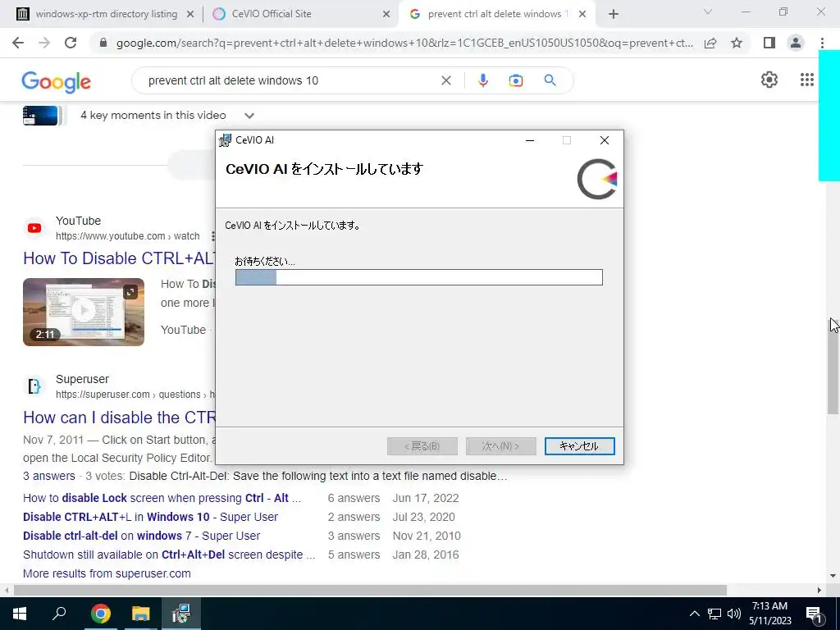Screen dimensions: 840x630
Task: Select CeVIO installer taskbar icon
Action: 181,614
